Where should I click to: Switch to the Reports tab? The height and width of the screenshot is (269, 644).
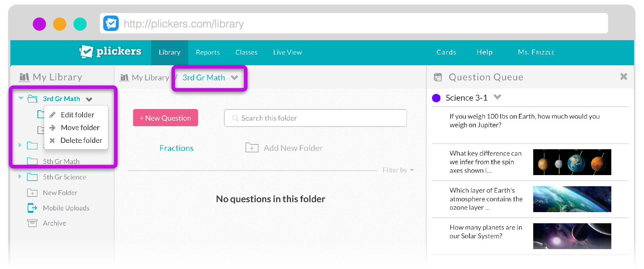point(208,53)
